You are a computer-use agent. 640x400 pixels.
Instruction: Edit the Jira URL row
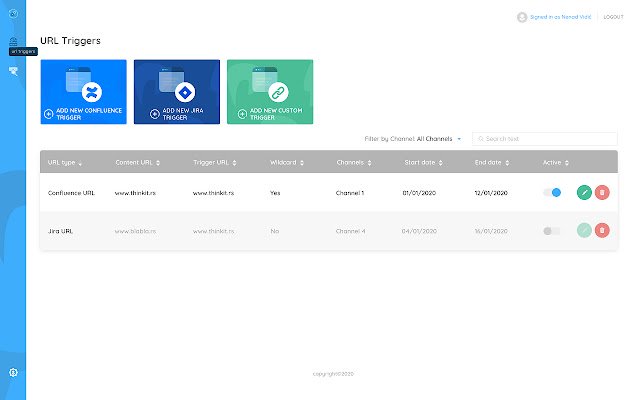[584, 231]
